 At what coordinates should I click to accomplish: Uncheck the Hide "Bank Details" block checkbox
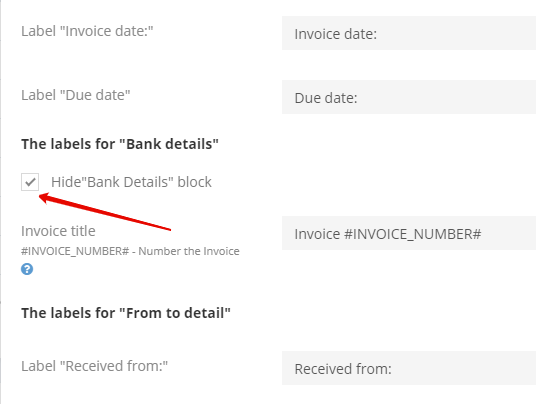[30, 182]
